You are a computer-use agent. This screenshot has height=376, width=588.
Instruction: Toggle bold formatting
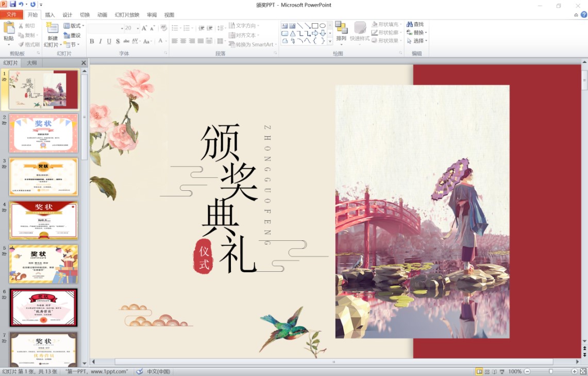tap(92, 41)
